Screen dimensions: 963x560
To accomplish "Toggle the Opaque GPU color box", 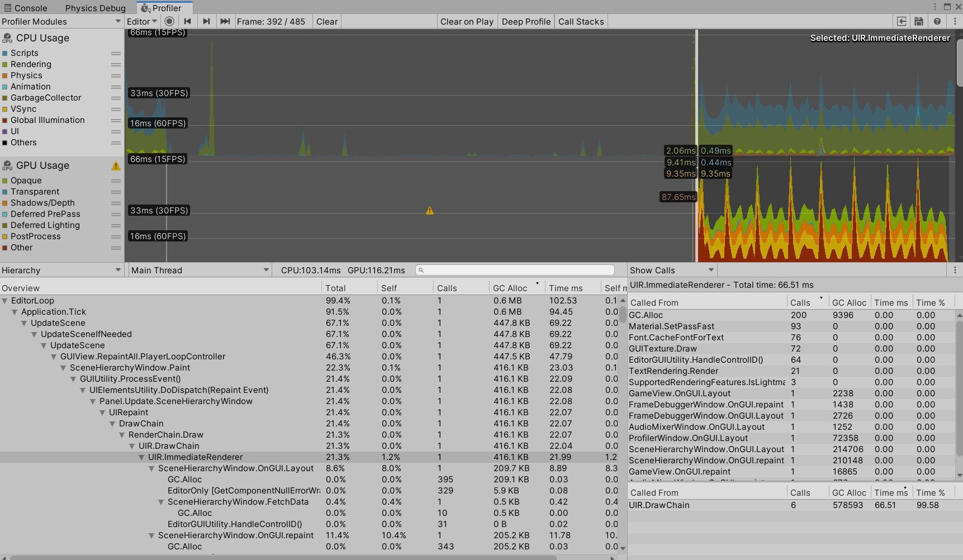I will pos(5,181).
